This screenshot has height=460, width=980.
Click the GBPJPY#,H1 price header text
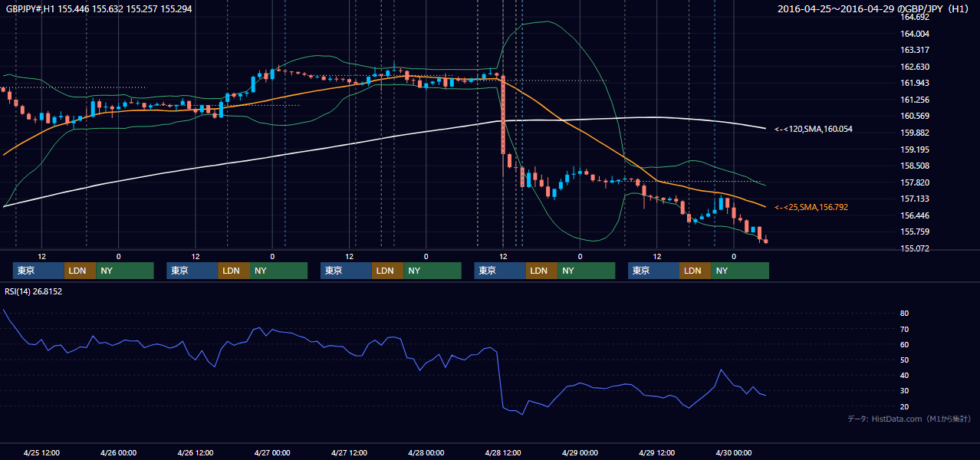pyautogui.click(x=100, y=8)
